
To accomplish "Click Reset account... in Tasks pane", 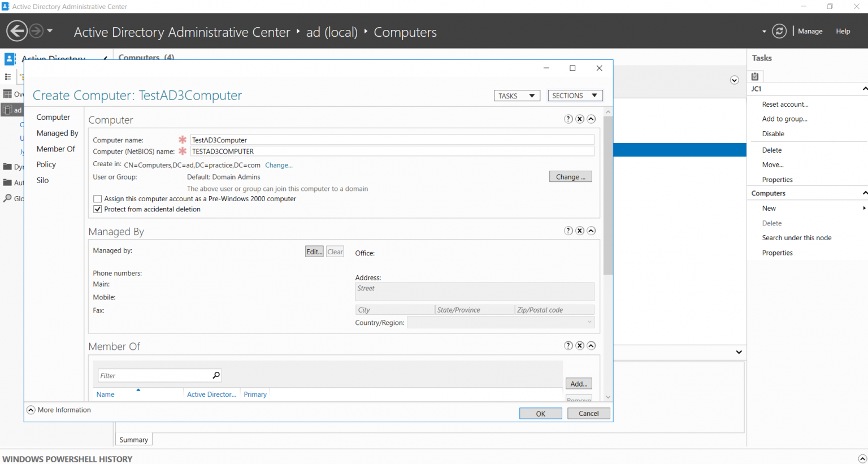I will (785, 105).
